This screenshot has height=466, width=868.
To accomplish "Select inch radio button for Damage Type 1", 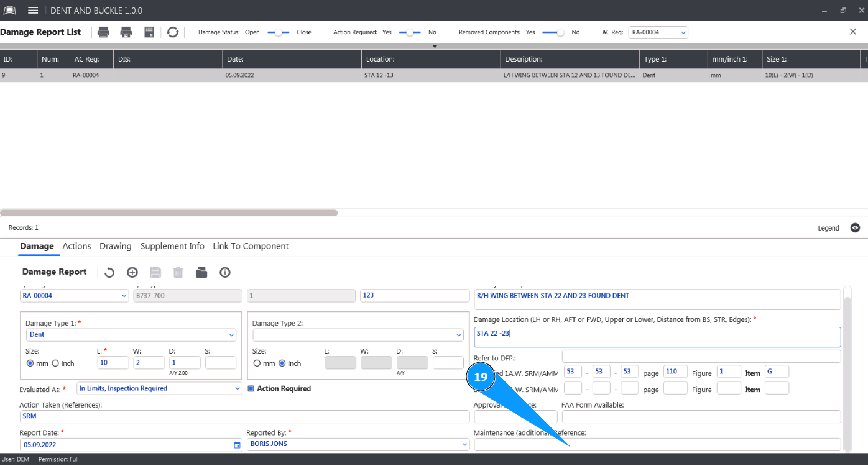I will tap(55, 363).
